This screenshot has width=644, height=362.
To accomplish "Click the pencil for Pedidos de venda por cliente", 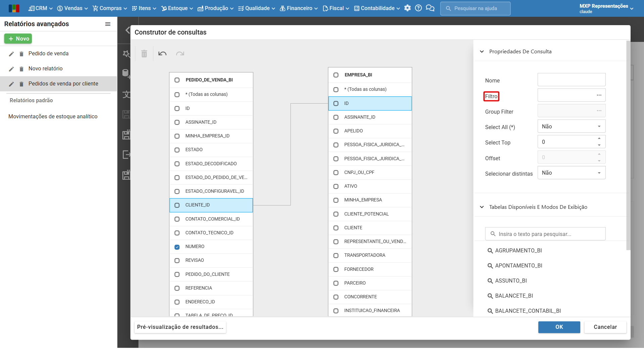I will coord(11,84).
